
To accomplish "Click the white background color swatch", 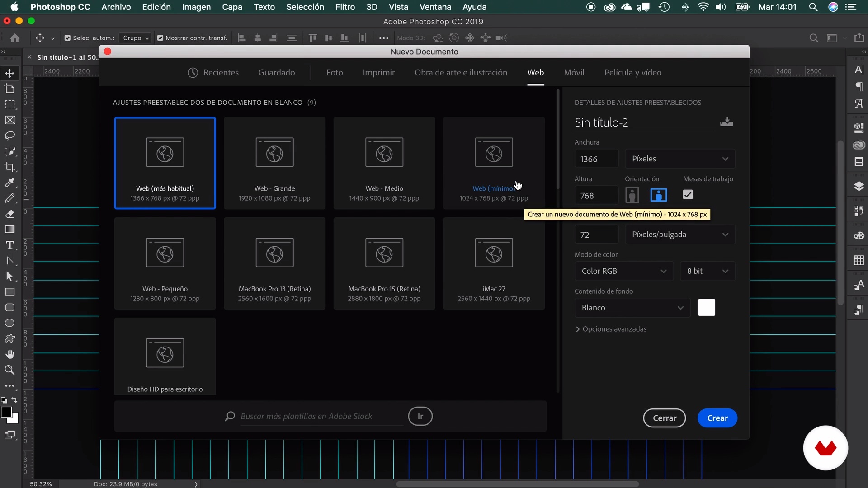I will tap(707, 308).
